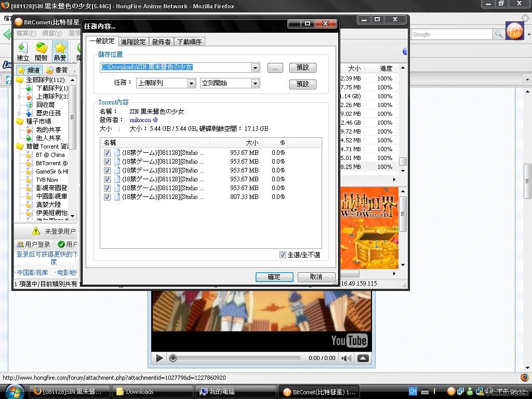The width and height of the screenshot is (532, 399).
Task: Open the save location path dropdown
Action: click(255, 68)
